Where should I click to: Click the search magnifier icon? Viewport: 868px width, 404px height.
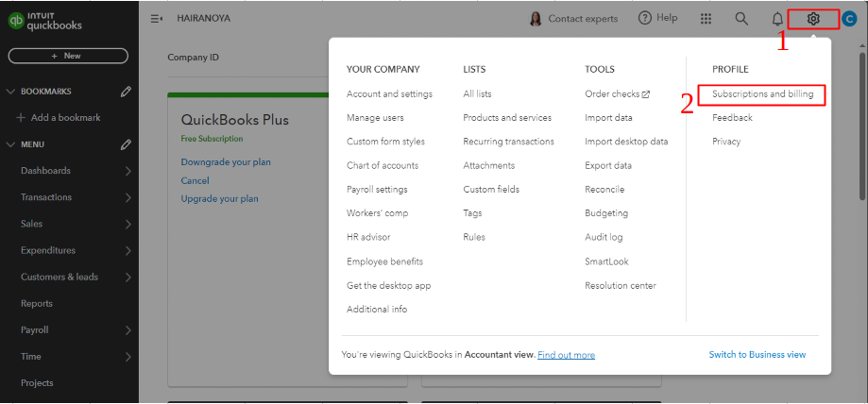pyautogui.click(x=741, y=18)
